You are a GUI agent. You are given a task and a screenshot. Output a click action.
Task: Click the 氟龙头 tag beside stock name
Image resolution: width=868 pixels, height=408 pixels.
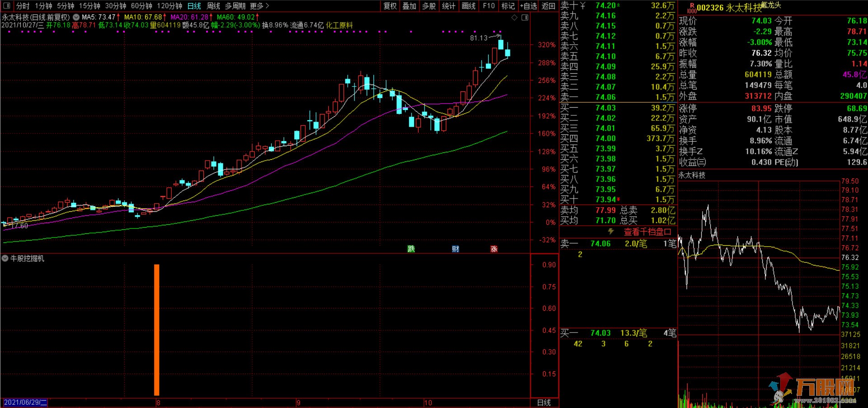(x=771, y=5)
